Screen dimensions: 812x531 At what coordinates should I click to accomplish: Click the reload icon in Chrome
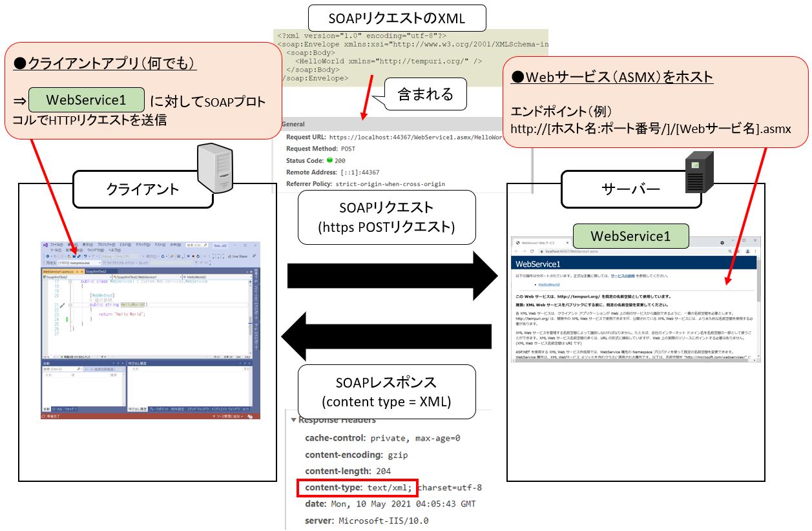(531, 251)
